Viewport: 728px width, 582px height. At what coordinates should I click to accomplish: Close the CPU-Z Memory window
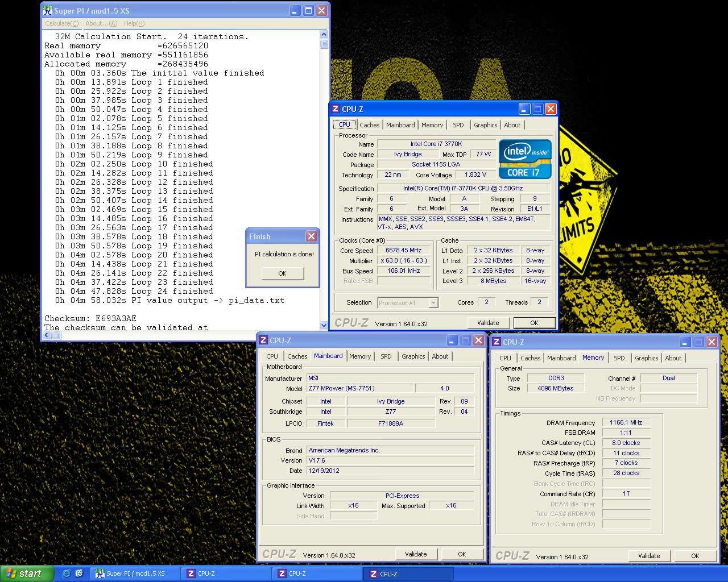click(712, 342)
